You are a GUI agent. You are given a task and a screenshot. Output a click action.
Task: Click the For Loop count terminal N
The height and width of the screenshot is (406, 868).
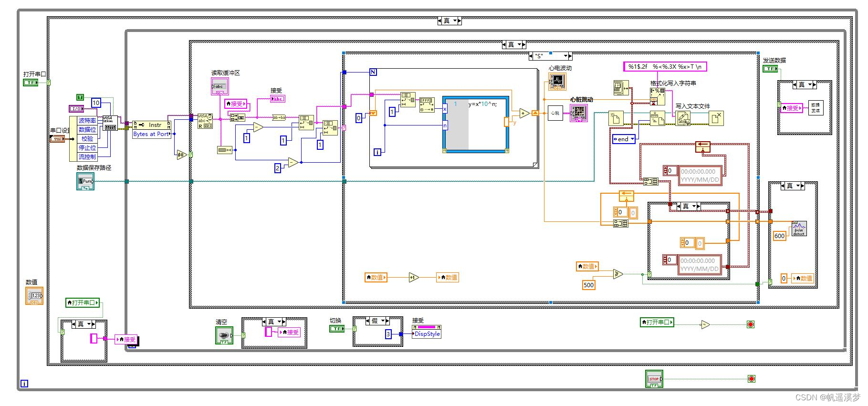tap(373, 72)
